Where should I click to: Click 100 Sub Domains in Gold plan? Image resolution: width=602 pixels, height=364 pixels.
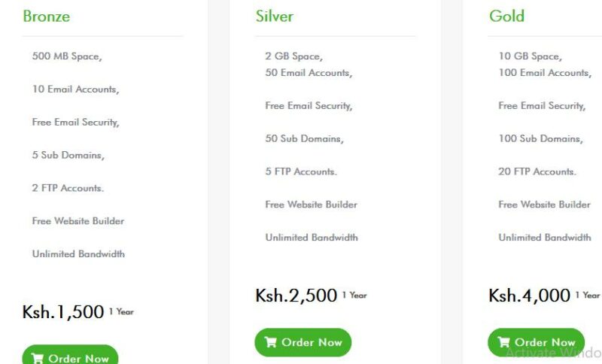click(540, 139)
